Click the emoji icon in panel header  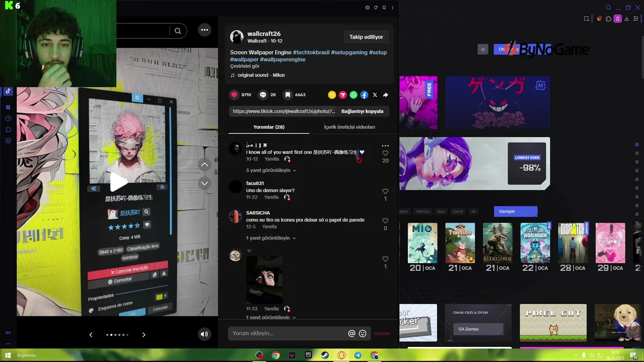tap(367, 8)
